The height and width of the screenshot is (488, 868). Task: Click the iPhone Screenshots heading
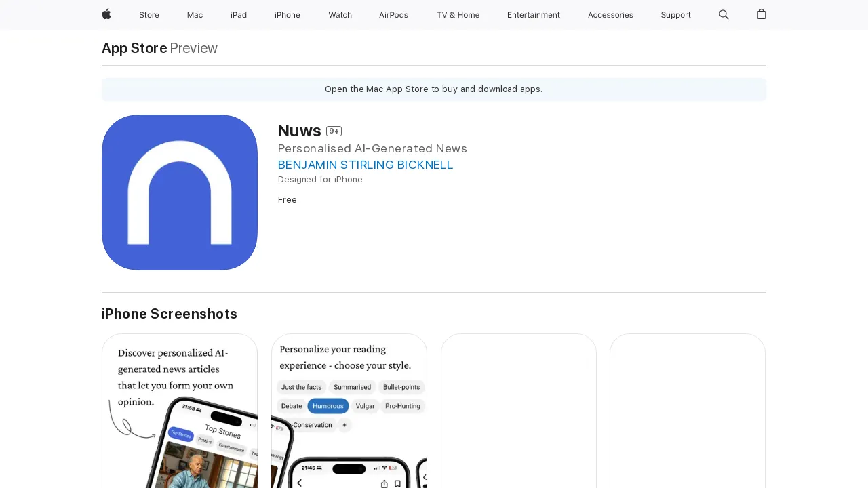pos(170,314)
